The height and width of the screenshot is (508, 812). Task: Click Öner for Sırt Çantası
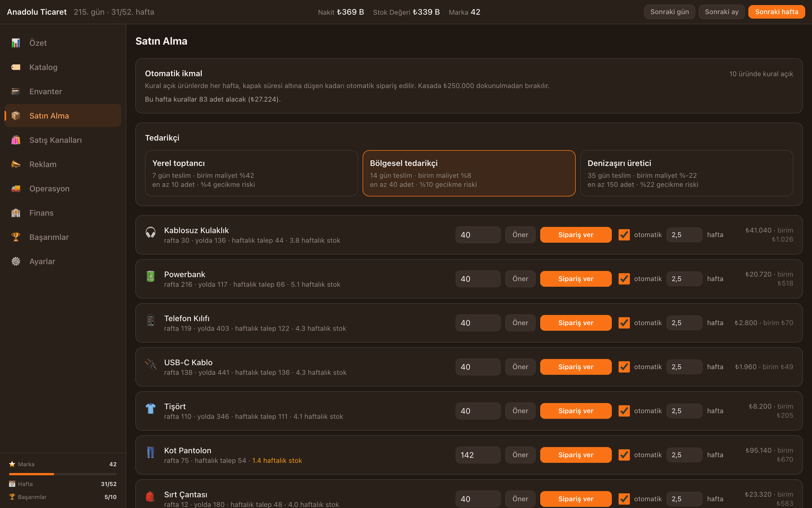[x=520, y=499]
